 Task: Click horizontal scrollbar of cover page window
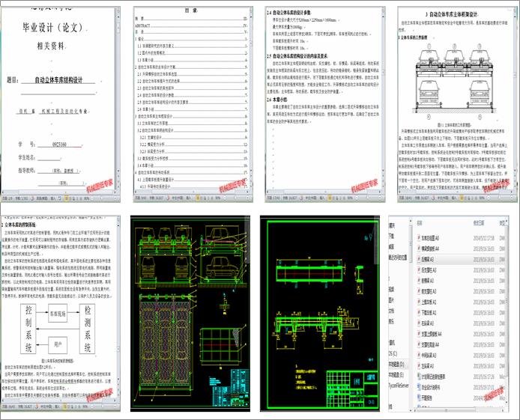58,192
